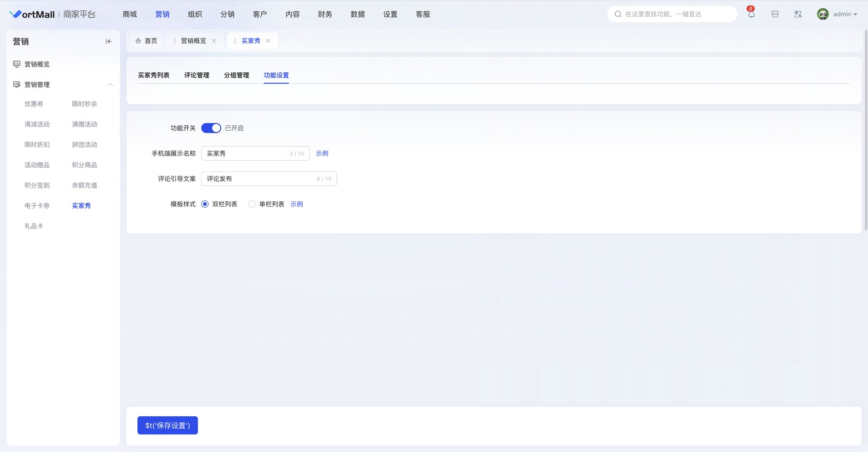Close the 营销概览 tab
Viewport: 868px width, 452px height.
(x=214, y=41)
